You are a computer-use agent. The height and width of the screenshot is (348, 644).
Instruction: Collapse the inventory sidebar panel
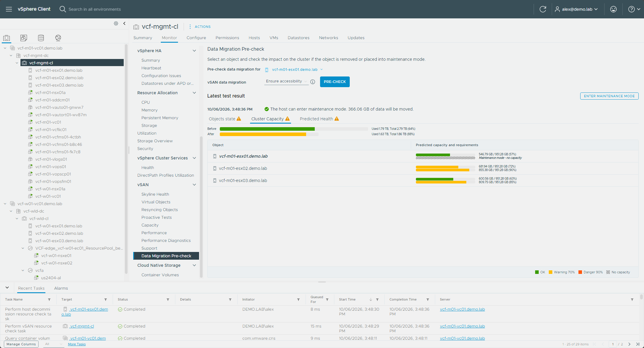(124, 23)
